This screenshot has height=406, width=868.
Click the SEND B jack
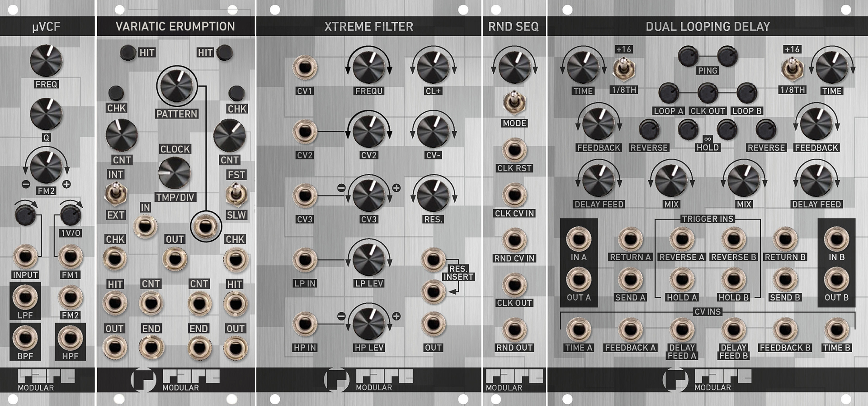click(785, 280)
